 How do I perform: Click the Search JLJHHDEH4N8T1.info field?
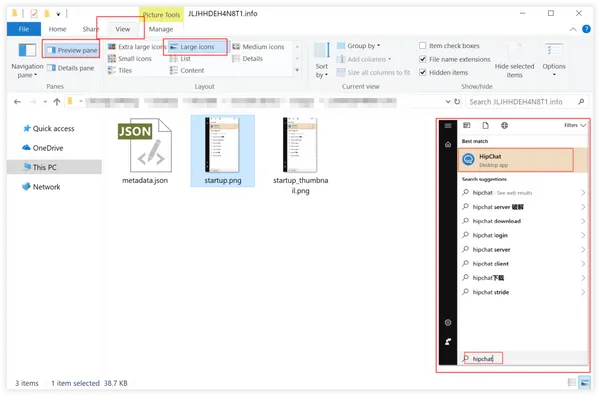pos(527,102)
